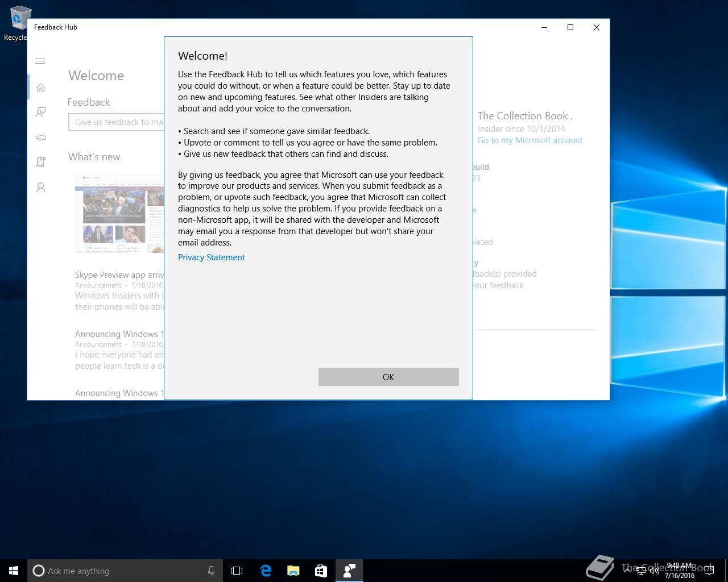Open the network icon in system tray
The width and height of the screenshot is (728, 582).
click(641, 571)
